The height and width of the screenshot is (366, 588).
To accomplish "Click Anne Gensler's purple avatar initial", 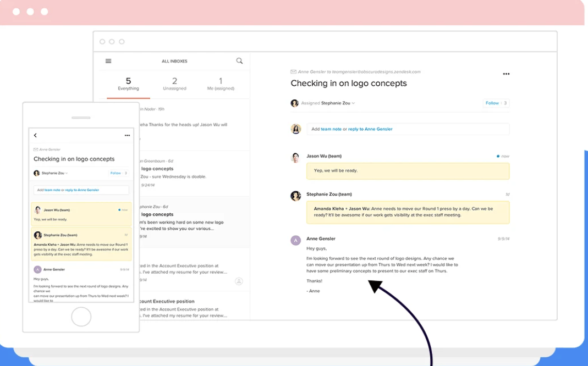I will point(295,240).
